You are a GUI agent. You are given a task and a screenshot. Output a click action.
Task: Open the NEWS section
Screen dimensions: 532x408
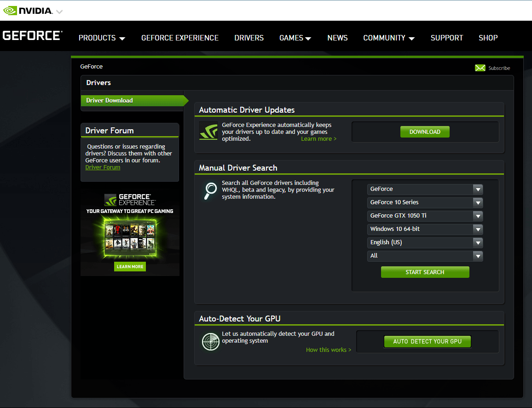pos(337,38)
